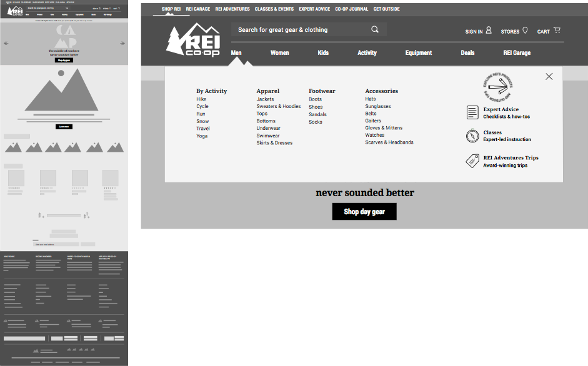Type in the Search for great gear field

point(309,29)
